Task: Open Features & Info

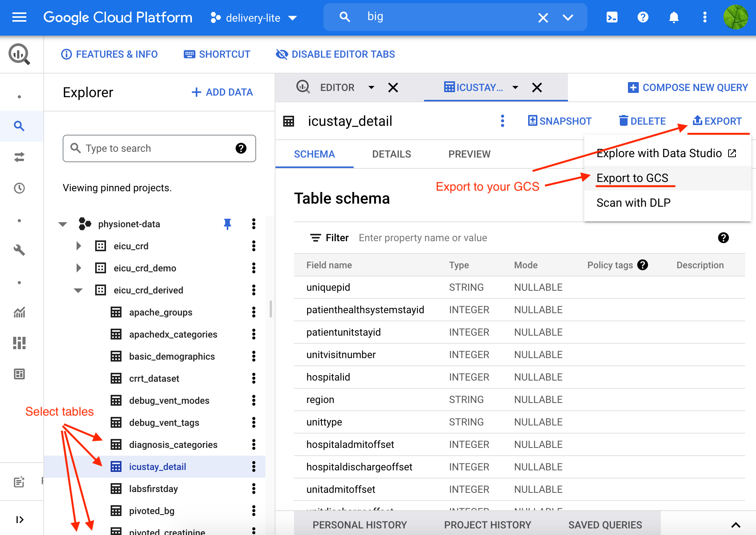Action: click(109, 54)
